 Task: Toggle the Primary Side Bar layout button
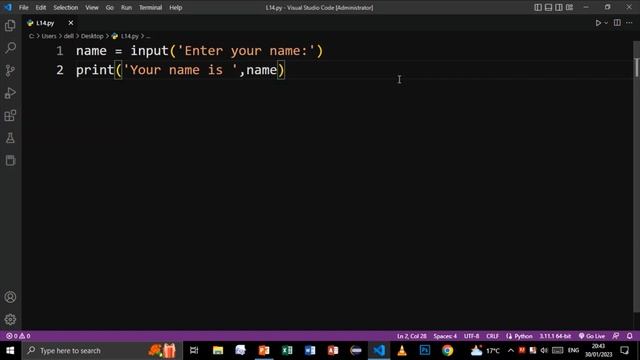pyautogui.click(x=538, y=7)
